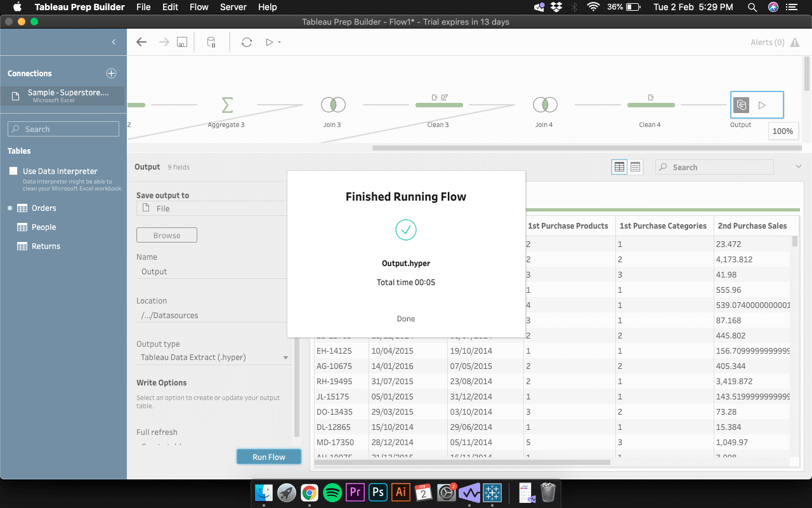Run the flow from the toolbar play icon
Screen dimensions: 812x508
[269, 43]
